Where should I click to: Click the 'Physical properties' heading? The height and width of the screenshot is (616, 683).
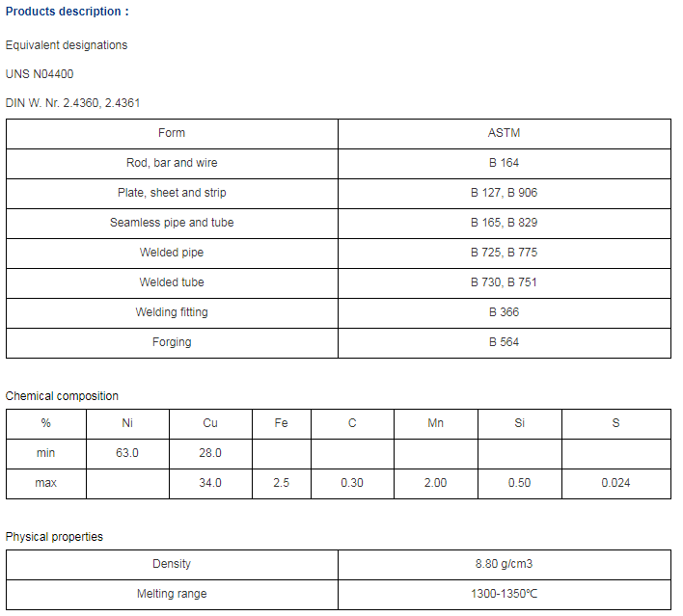pyautogui.click(x=54, y=537)
